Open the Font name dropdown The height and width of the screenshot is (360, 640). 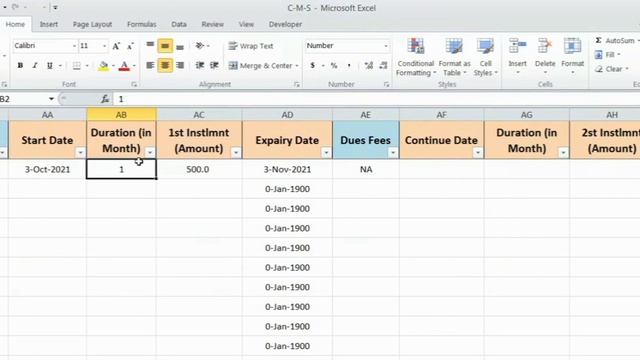[74, 46]
